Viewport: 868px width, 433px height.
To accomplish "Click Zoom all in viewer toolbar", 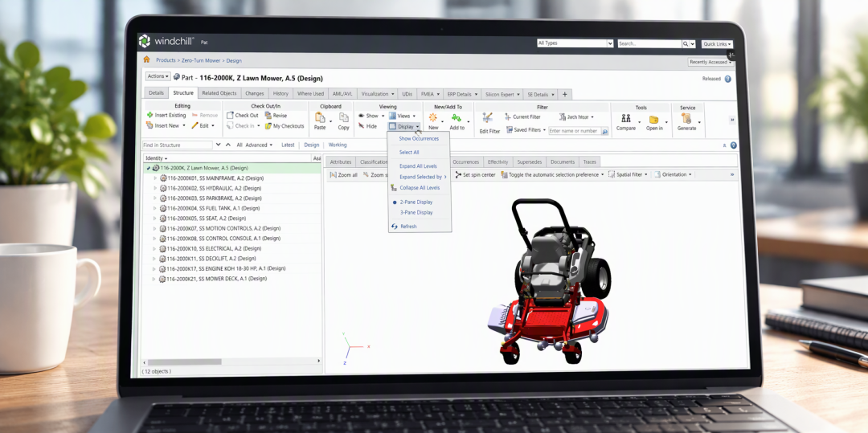I will click(343, 175).
